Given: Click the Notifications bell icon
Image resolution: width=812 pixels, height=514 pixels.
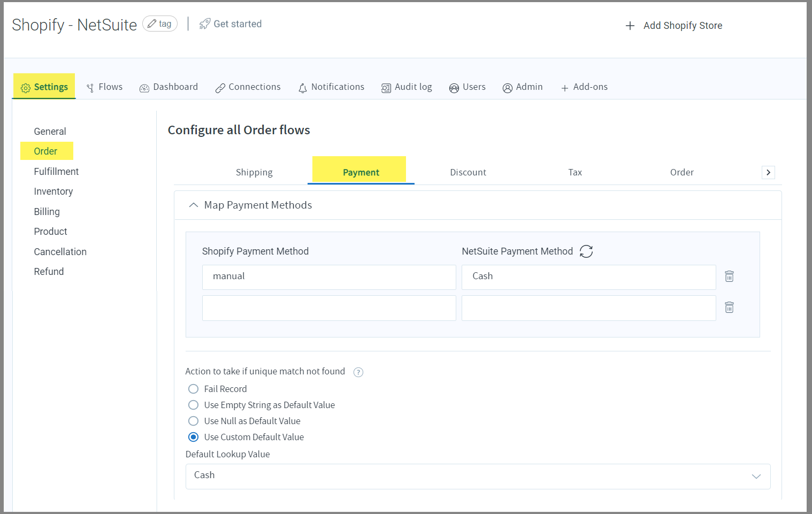Looking at the screenshot, I should pyautogui.click(x=303, y=88).
